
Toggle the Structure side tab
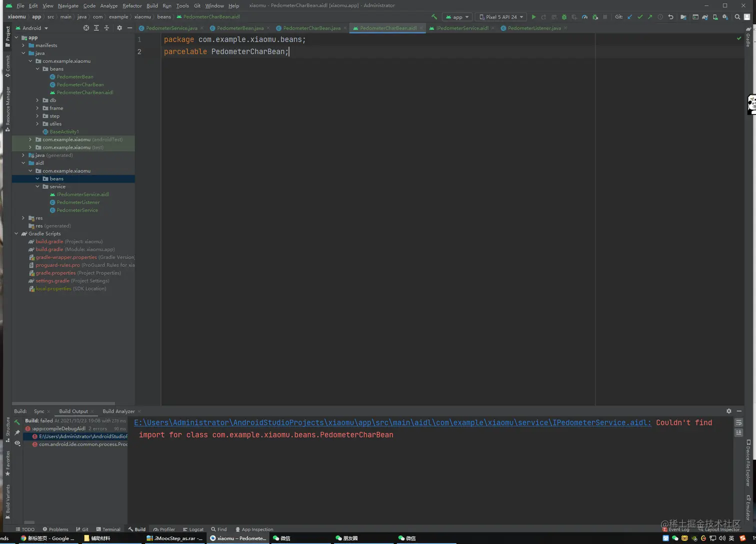coord(7,430)
